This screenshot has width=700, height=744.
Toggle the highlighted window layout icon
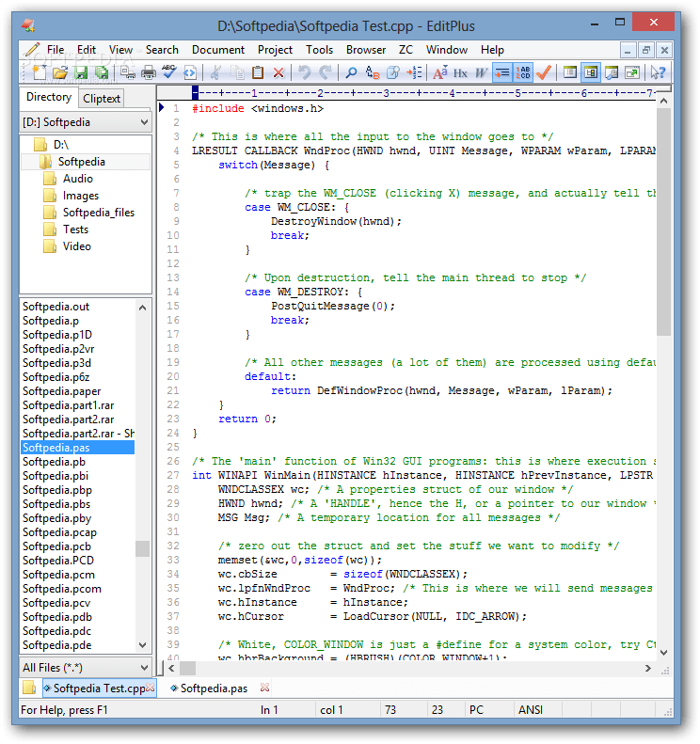coord(591,72)
